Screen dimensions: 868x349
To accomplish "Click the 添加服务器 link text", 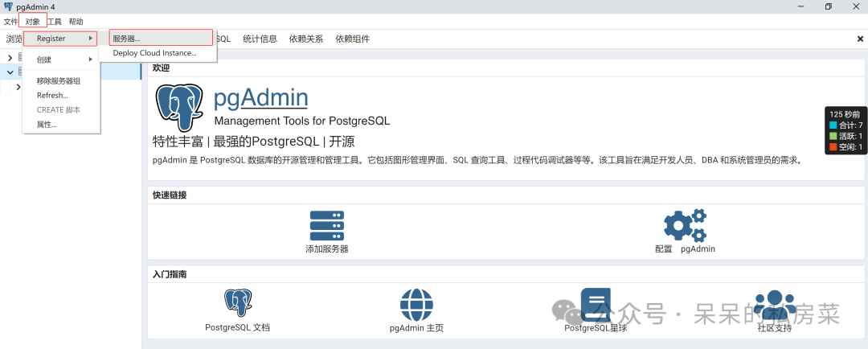I will coord(327,248).
